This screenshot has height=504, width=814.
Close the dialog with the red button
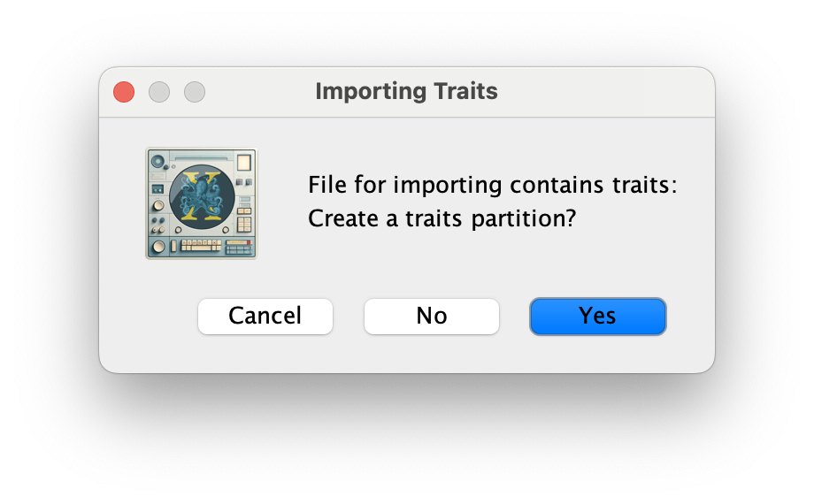124,92
